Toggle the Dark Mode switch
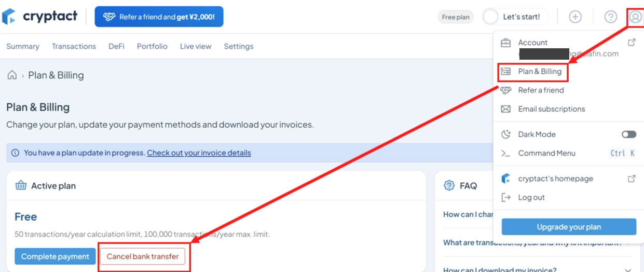Screen dimensions: 644x272 (x=629, y=134)
